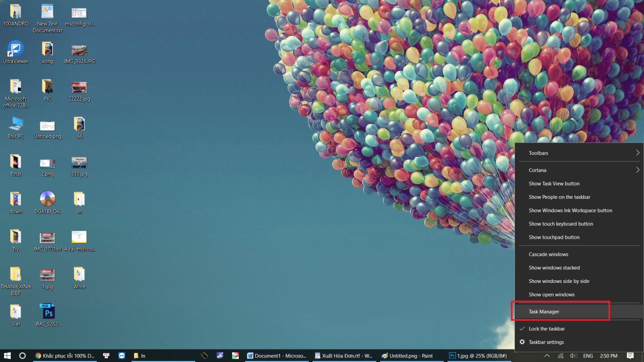644x362 pixels.
Task: Open Taskbar settings
Action: pos(579,342)
